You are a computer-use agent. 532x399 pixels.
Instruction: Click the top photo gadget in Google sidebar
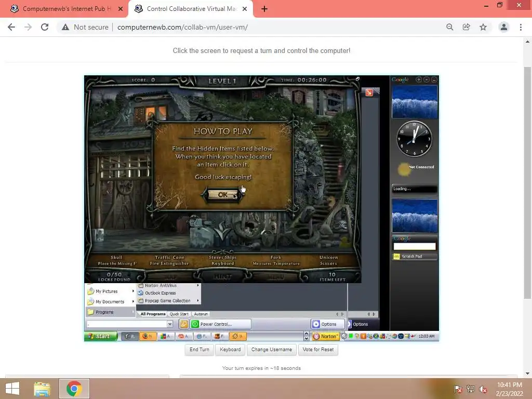pos(415,102)
